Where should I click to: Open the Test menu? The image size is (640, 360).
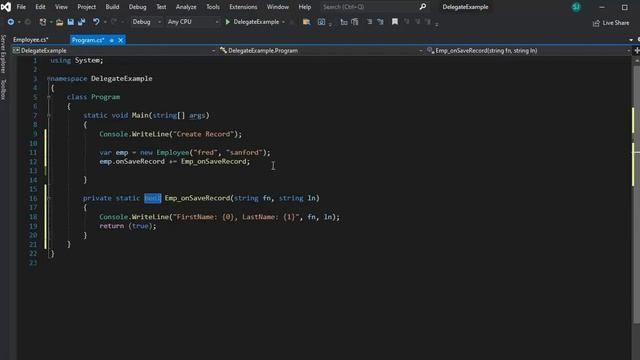(x=161, y=7)
